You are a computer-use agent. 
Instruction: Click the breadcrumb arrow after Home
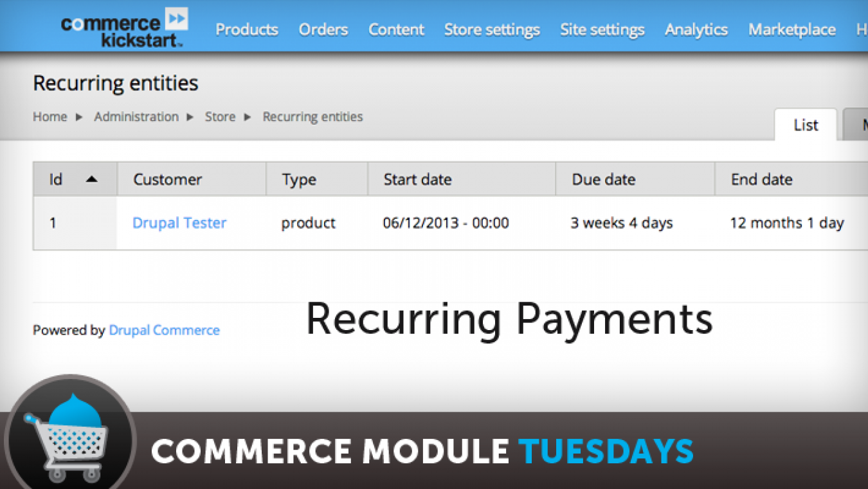[x=78, y=117]
